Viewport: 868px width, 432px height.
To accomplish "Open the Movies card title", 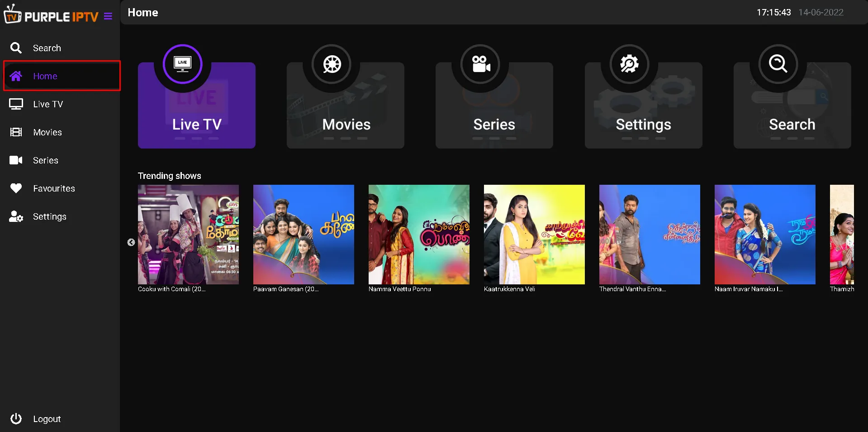I will (346, 125).
